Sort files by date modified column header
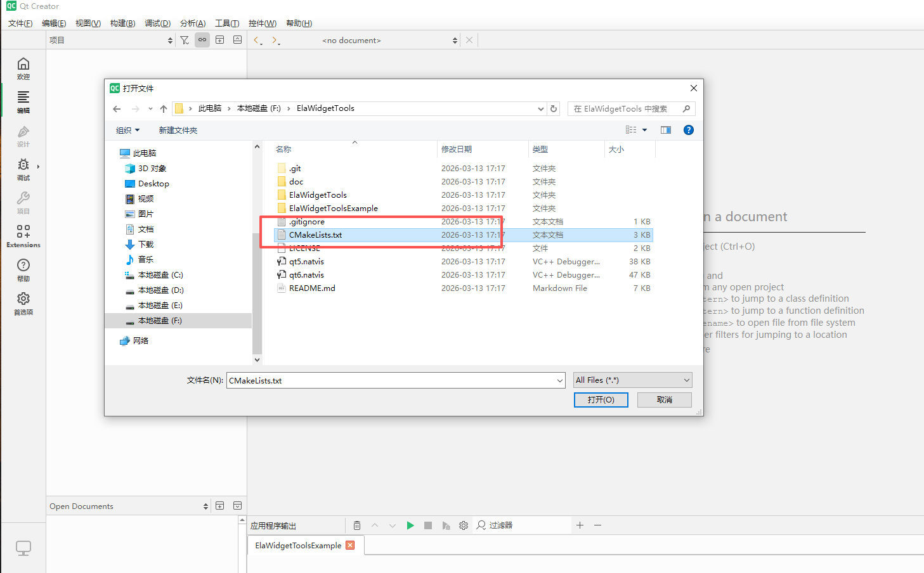The width and height of the screenshot is (924, 573). coord(483,150)
